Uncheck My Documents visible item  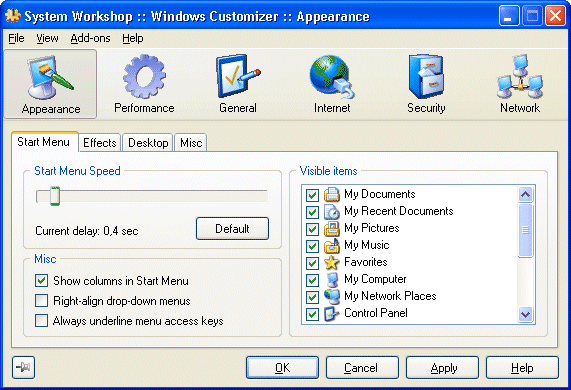click(312, 195)
